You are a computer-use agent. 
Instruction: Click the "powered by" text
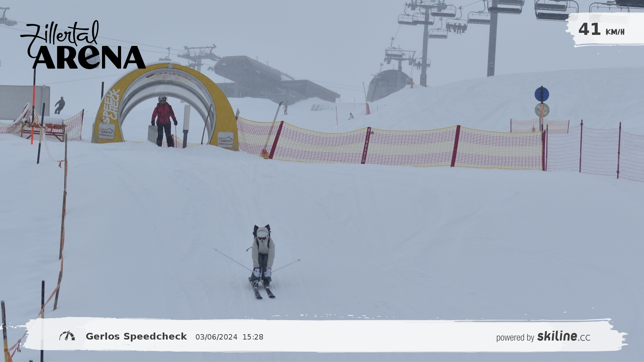click(515, 338)
